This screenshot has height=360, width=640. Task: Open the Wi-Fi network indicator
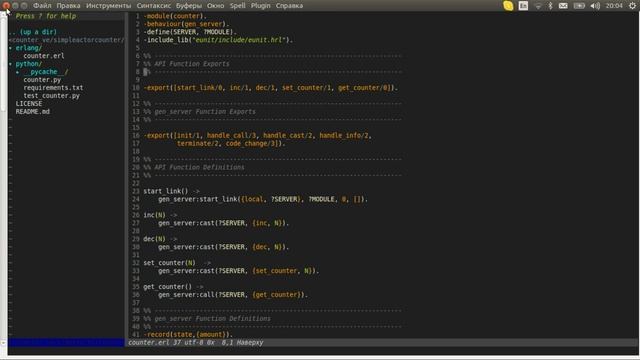point(538,6)
